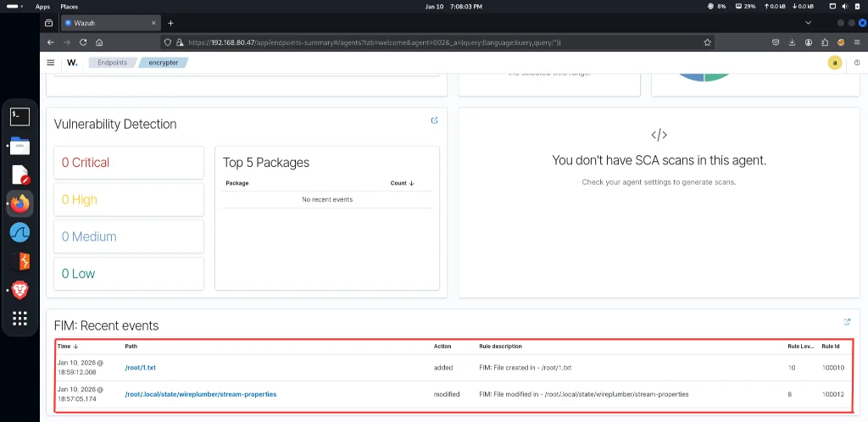This screenshot has width=868, height=422.
Task: Click the Action column header in FIM table
Action: (442, 347)
